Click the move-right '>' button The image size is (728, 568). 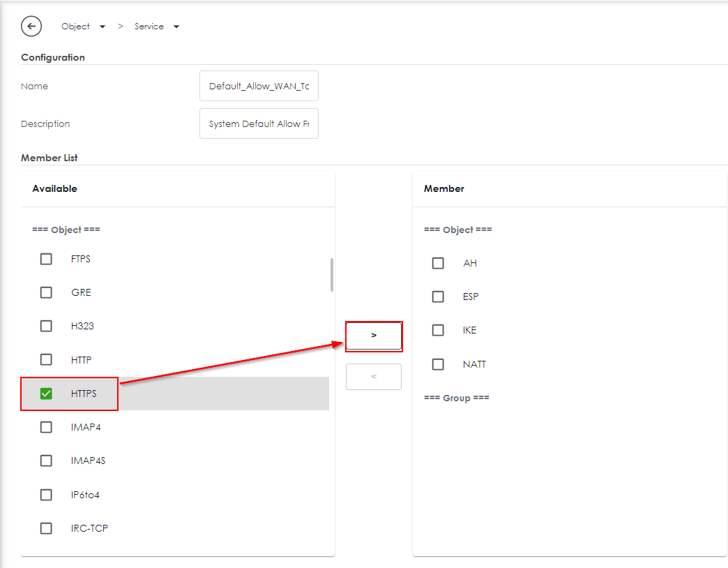pyautogui.click(x=374, y=336)
